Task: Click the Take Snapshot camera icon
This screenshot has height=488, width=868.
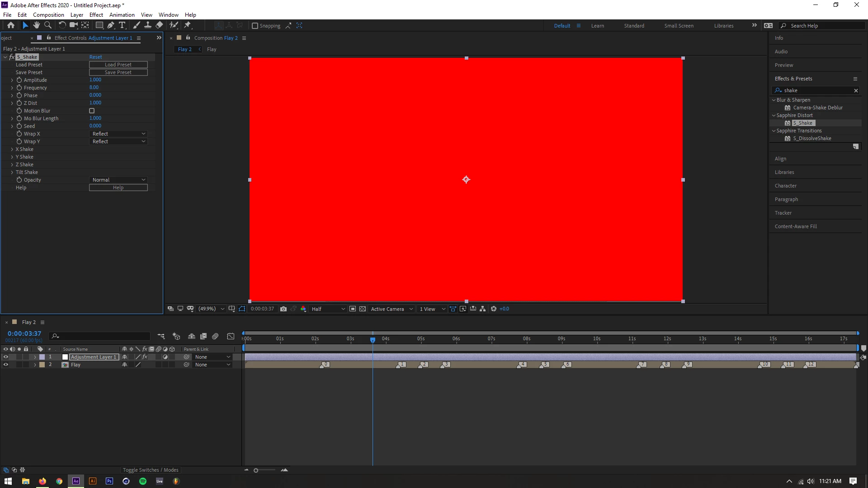Action: [x=283, y=309]
